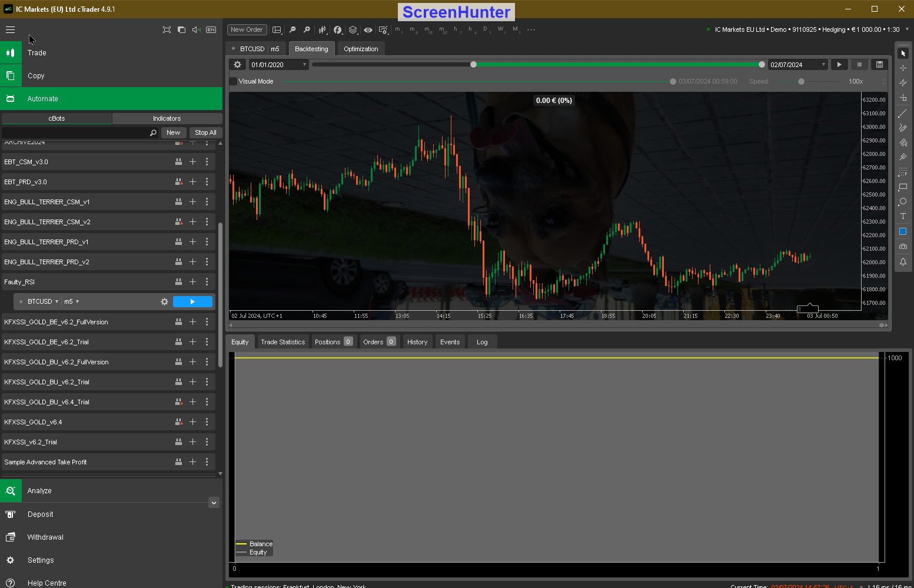
Task: Select the freehand pencil drawing tool
Action: click(903, 128)
